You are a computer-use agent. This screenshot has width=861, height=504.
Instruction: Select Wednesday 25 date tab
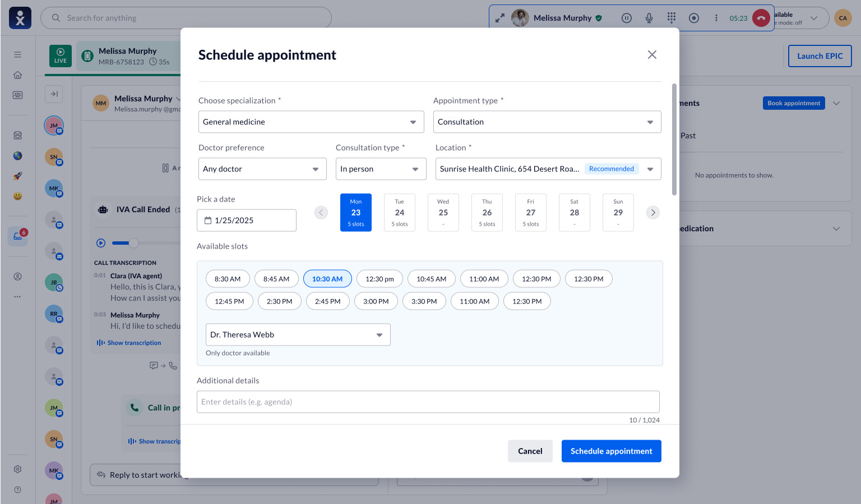443,213
